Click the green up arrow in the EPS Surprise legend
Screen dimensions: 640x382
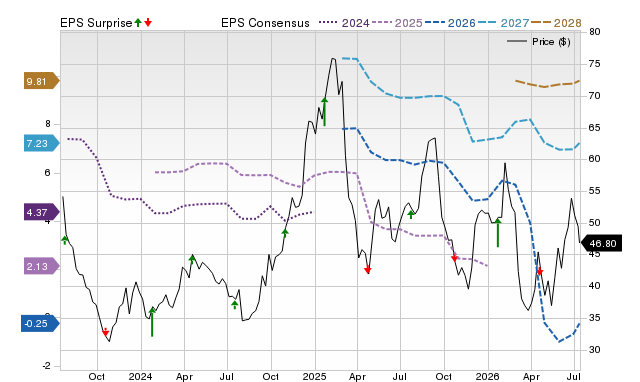pos(138,23)
